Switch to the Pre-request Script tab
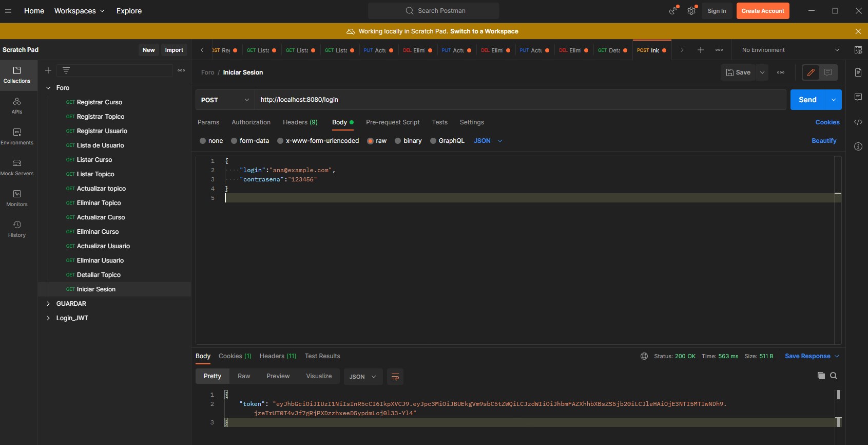Image resolution: width=868 pixels, height=445 pixels. coord(393,122)
